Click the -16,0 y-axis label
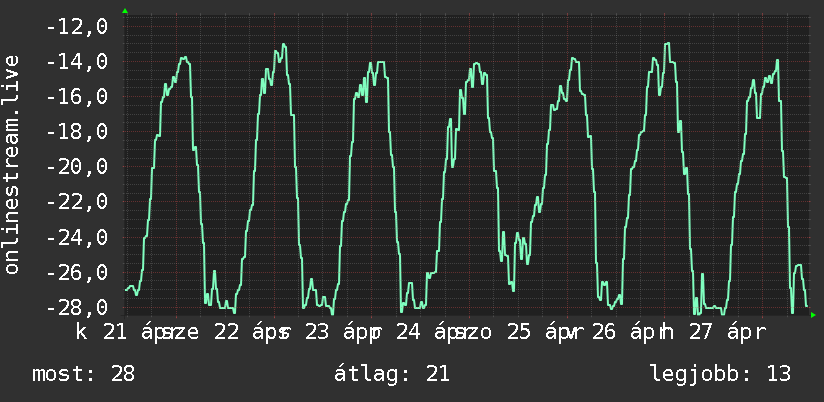 pyautogui.click(x=77, y=97)
